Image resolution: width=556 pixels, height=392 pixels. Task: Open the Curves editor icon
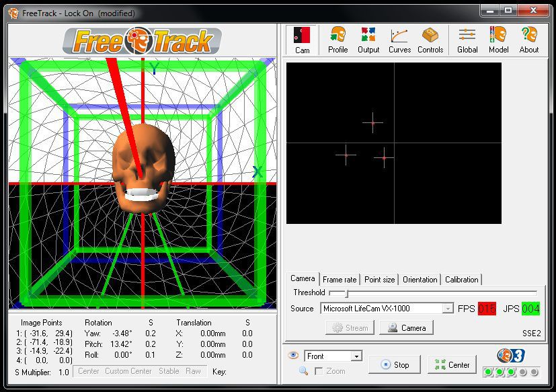(x=399, y=39)
